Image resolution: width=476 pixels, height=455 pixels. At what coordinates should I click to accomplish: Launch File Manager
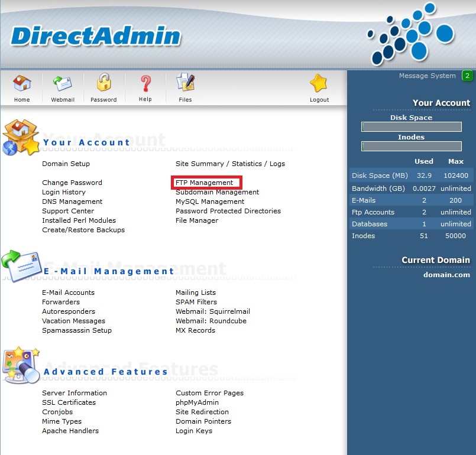click(197, 220)
